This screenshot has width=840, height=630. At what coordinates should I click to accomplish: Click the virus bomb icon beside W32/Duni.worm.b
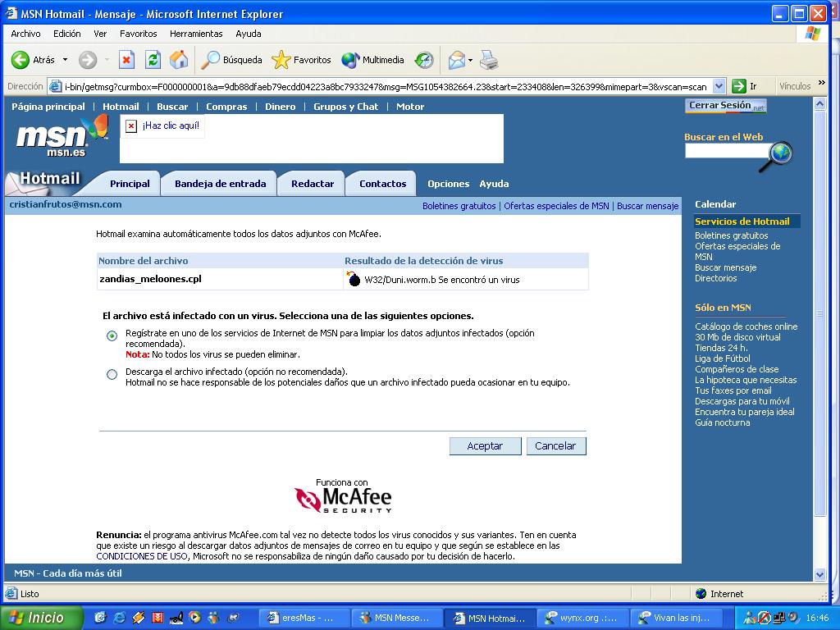tap(354, 279)
